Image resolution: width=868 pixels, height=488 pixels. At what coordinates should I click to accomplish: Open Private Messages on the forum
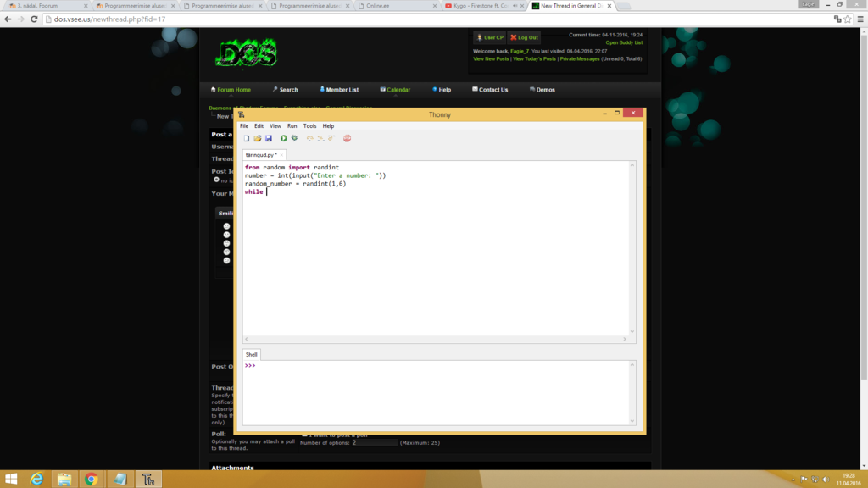(x=580, y=58)
